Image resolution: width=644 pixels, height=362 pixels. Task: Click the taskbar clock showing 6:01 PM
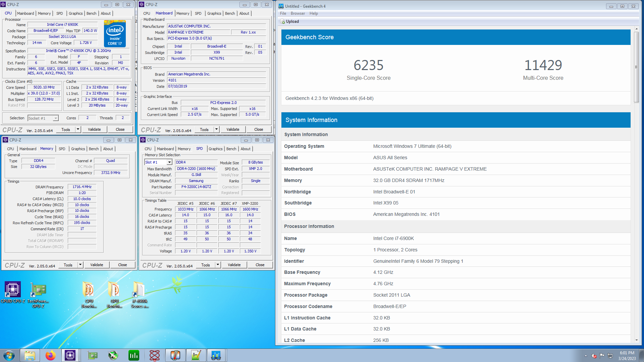(627, 356)
